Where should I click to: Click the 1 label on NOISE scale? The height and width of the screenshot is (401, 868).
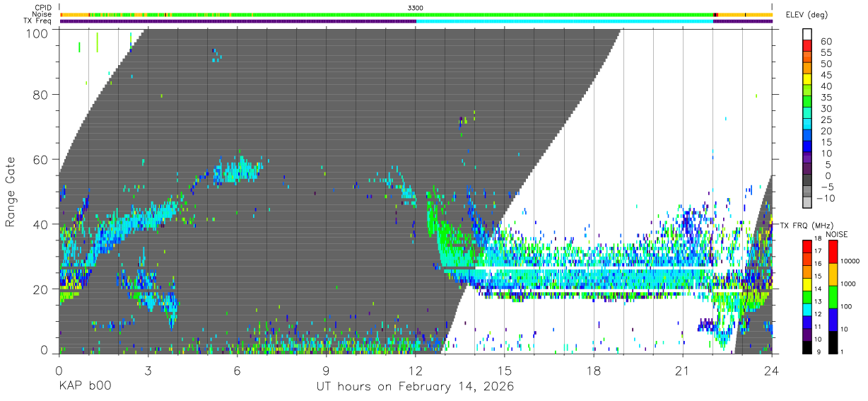[x=843, y=351]
